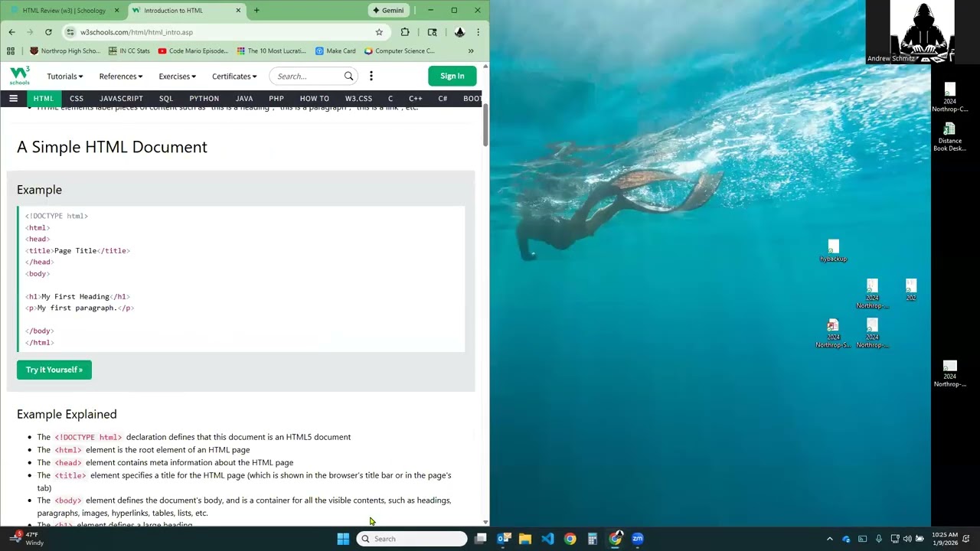Viewport: 980px width, 551px height.
Task: Select SQL in the topic bar
Action: (166, 99)
